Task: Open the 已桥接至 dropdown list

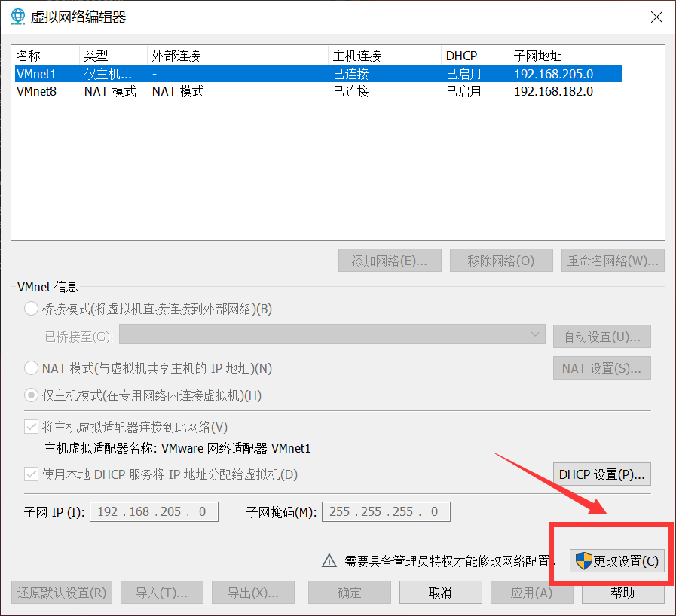Action: coord(332,334)
